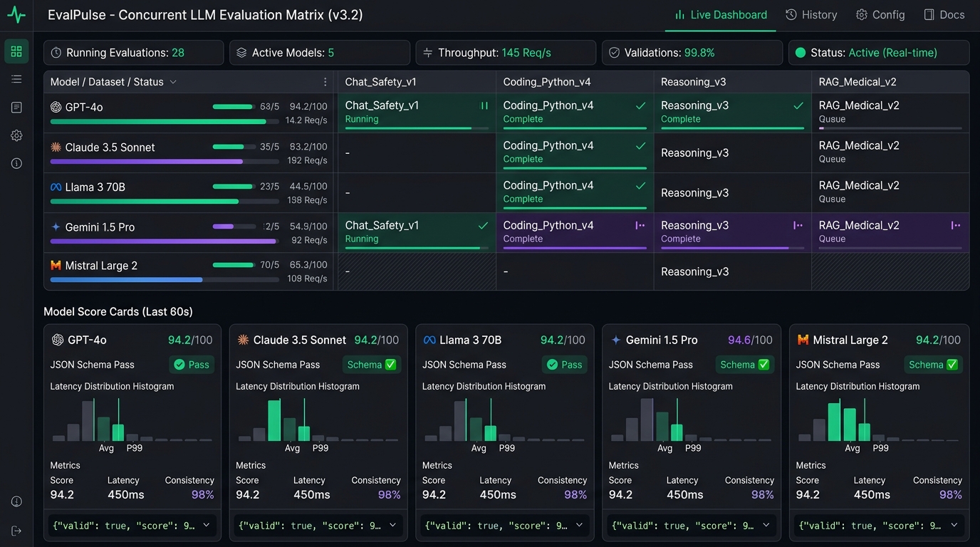Click the Validations: 99.8% pill
Image resolution: width=980 pixels, height=547 pixels.
click(692, 53)
